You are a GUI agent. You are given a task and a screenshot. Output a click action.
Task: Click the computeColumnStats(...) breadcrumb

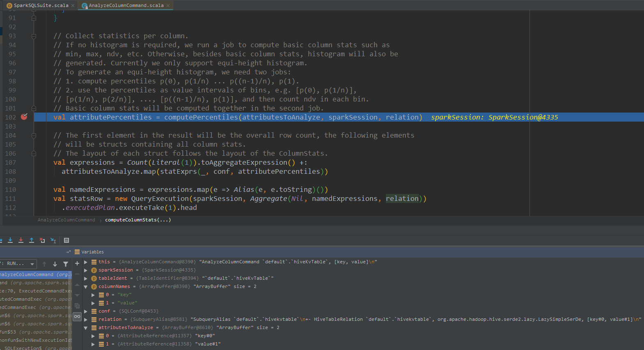pos(138,220)
